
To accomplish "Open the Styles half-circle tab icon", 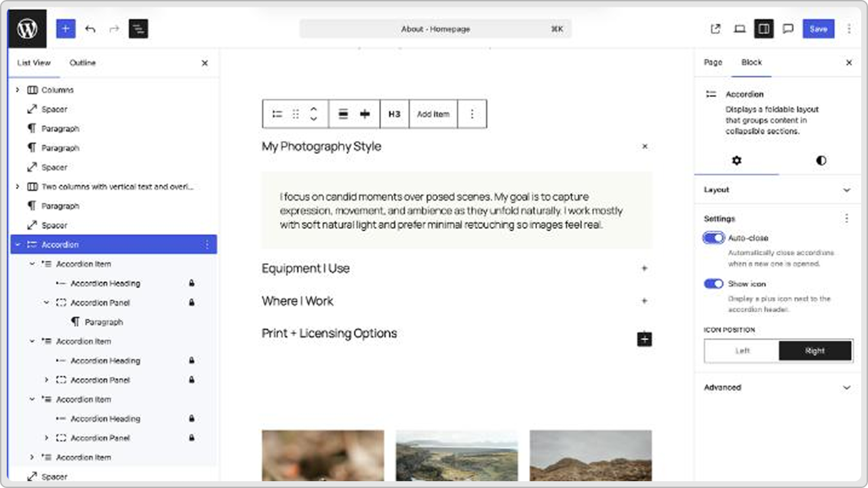I will click(x=821, y=161).
